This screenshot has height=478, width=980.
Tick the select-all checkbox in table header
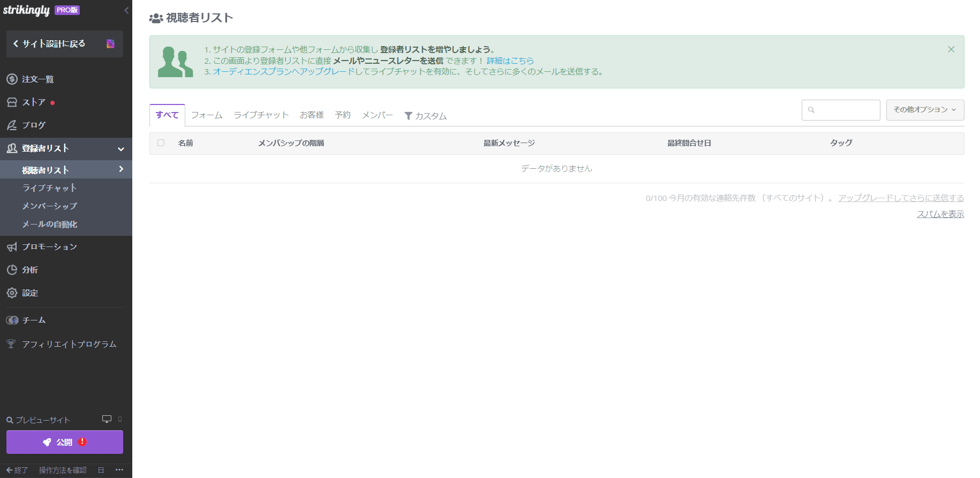coord(161,143)
